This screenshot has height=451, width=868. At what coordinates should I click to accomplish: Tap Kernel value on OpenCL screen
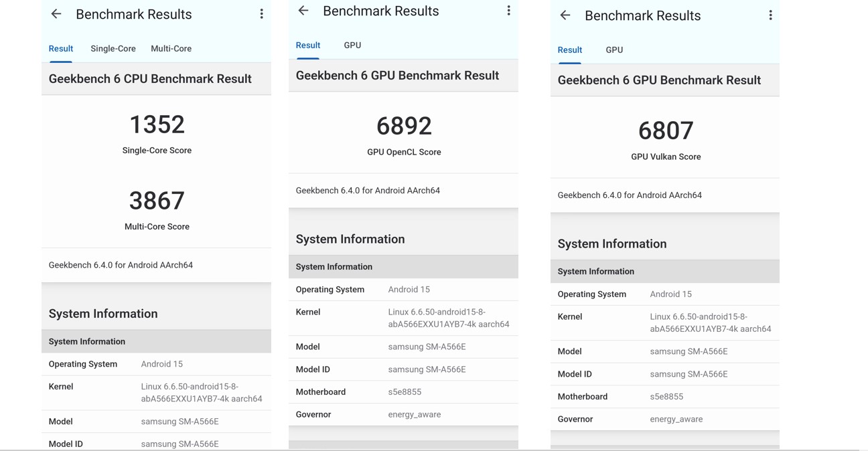click(x=449, y=319)
